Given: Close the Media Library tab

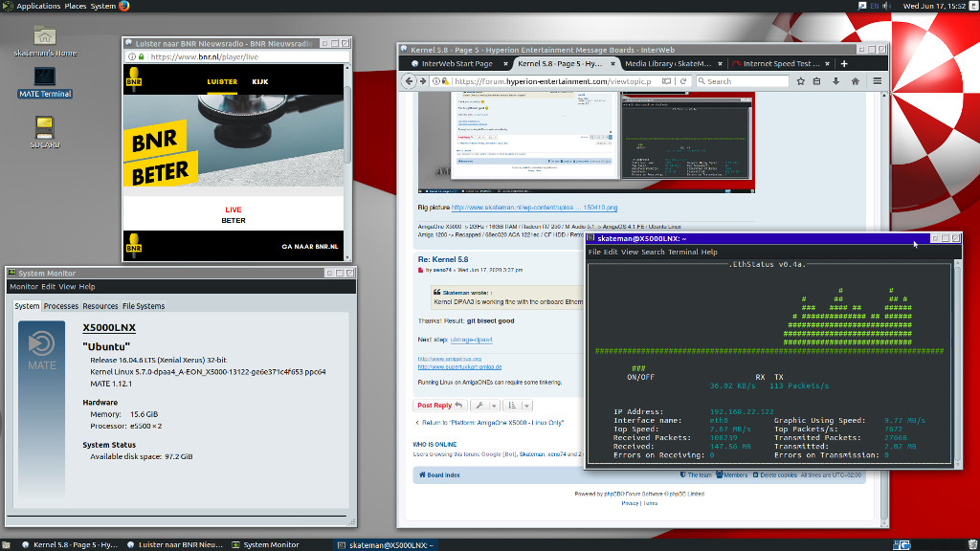Looking at the screenshot, I should 720,64.
